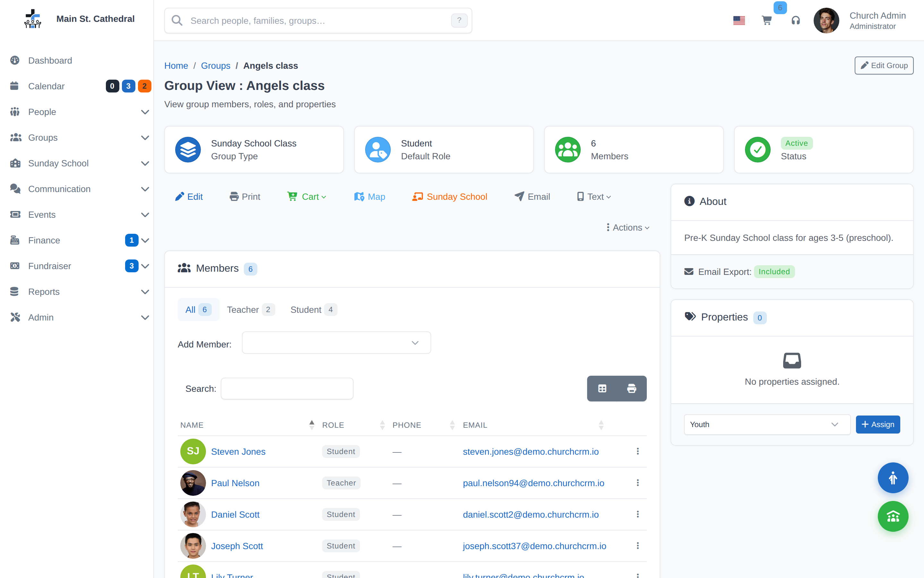The height and width of the screenshot is (578, 924).
Task: Open Map in the group toolbar
Action: (x=370, y=197)
